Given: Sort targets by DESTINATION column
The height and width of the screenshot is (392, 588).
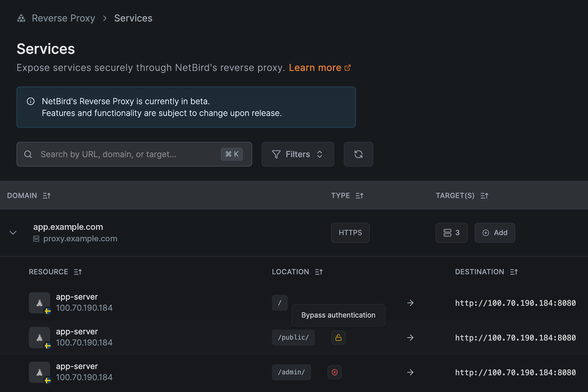Looking at the screenshot, I should pos(486,272).
